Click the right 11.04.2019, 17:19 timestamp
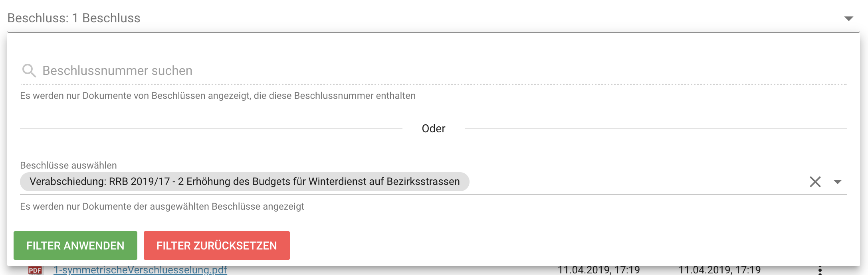Viewport: 868px width, 275px height. pyautogui.click(x=719, y=270)
